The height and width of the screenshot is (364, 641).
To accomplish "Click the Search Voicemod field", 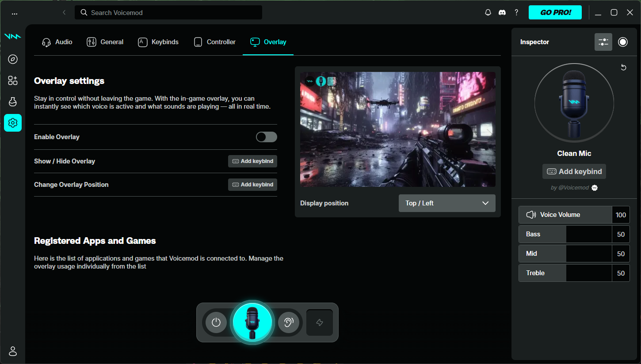I will pyautogui.click(x=168, y=12).
